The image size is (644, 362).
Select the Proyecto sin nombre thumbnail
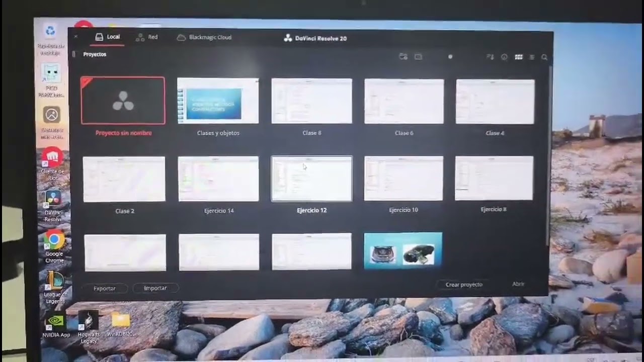pyautogui.click(x=123, y=101)
